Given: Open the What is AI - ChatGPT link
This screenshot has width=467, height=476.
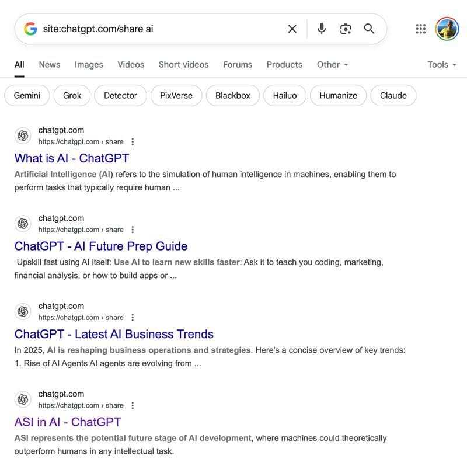Looking at the screenshot, I should [72, 158].
